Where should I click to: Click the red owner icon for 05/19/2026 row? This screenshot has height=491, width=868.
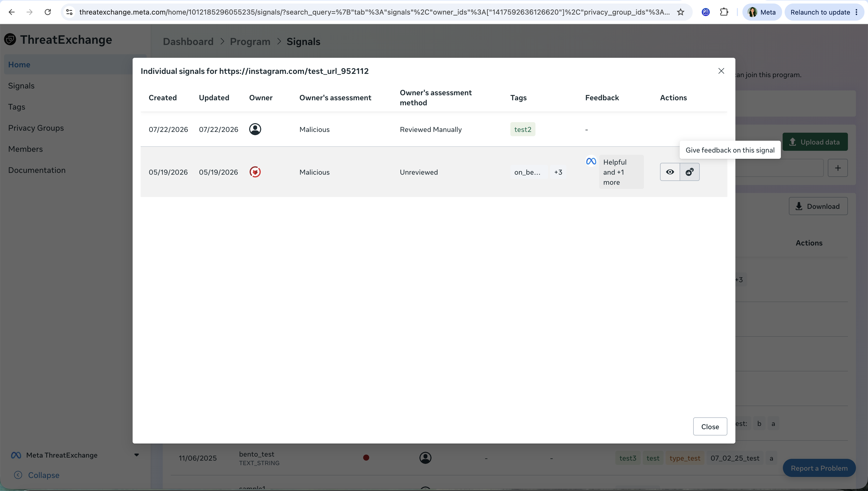[255, 172]
